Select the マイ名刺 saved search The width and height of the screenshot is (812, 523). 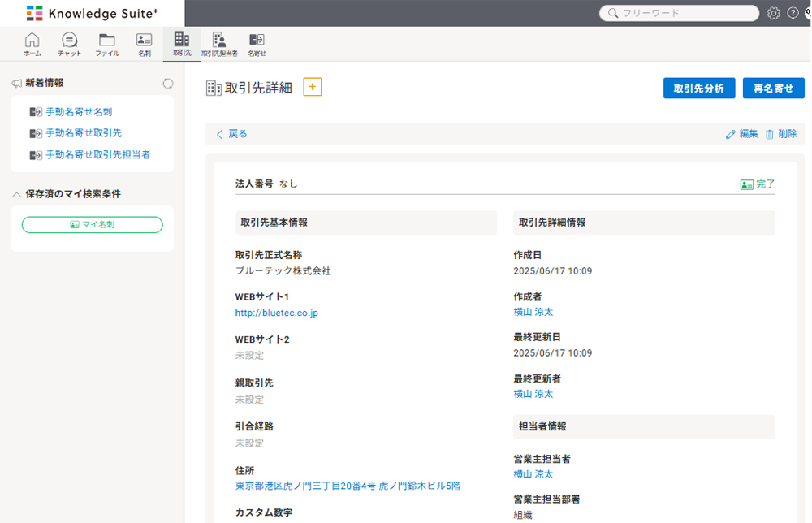92,225
